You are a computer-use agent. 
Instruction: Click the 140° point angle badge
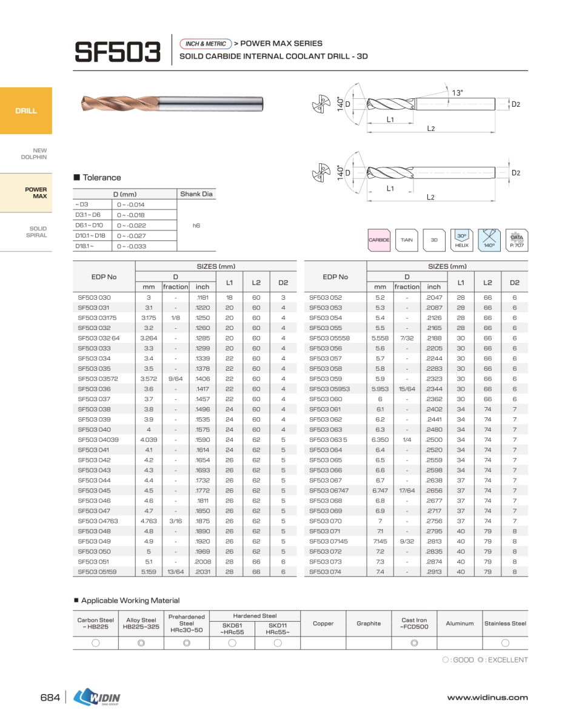pyautogui.click(x=489, y=240)
